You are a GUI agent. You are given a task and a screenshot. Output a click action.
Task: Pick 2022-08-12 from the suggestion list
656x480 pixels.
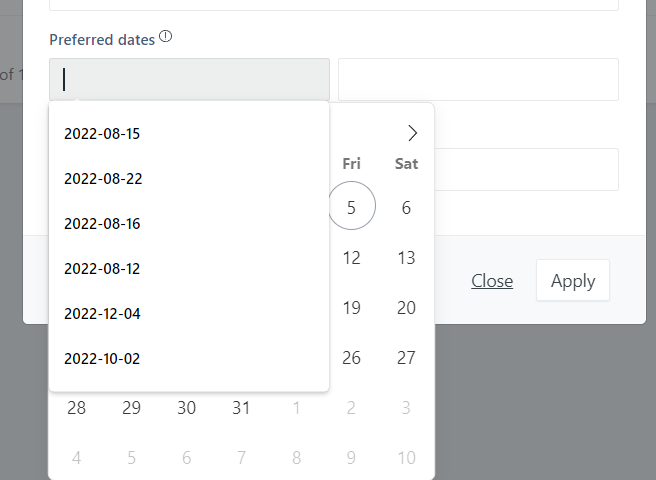pos(189,269)
